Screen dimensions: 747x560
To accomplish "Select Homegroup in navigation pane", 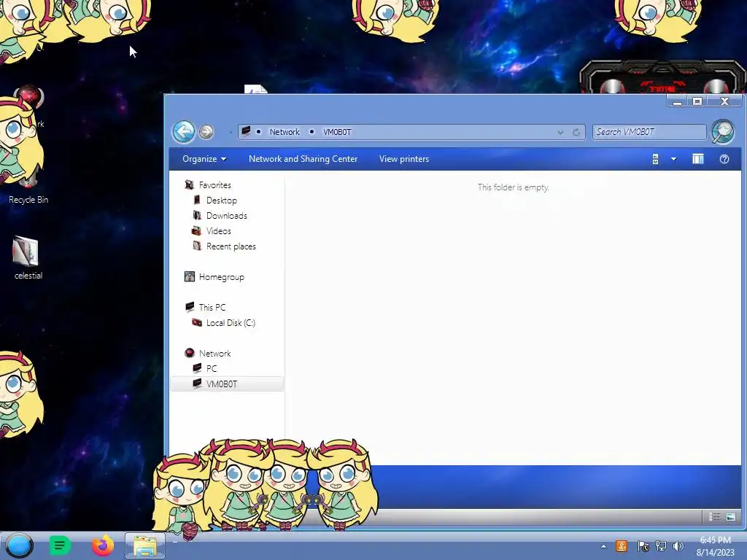I will pos(222,276).
